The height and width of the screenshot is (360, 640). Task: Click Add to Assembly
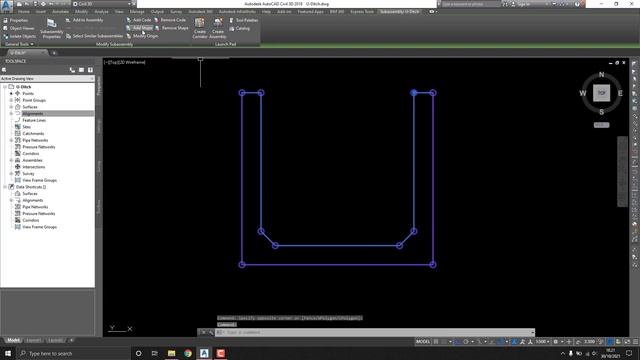point(84,20)
